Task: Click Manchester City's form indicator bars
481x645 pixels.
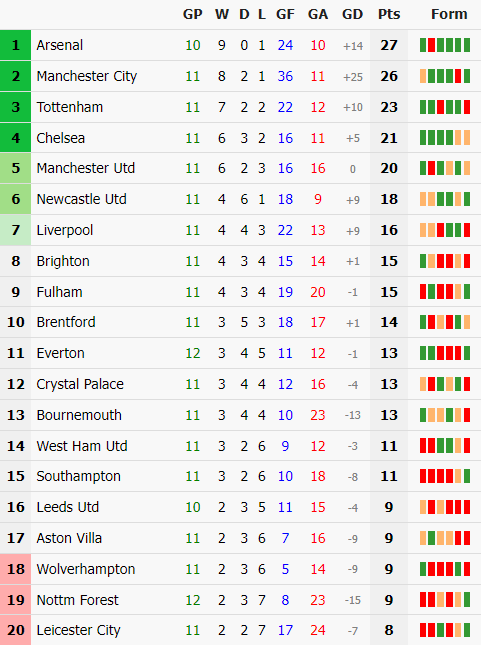Action: click(x=445, y=76)
